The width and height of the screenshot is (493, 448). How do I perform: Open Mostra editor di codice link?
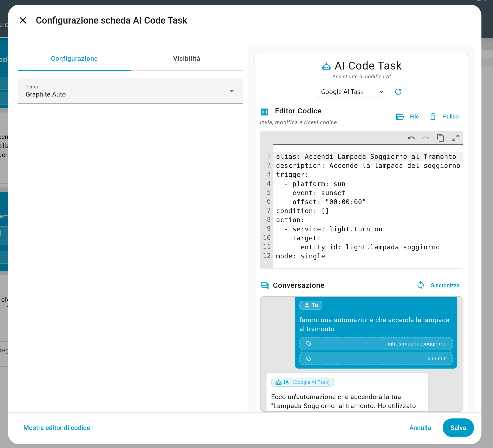(x=56, y=428)
